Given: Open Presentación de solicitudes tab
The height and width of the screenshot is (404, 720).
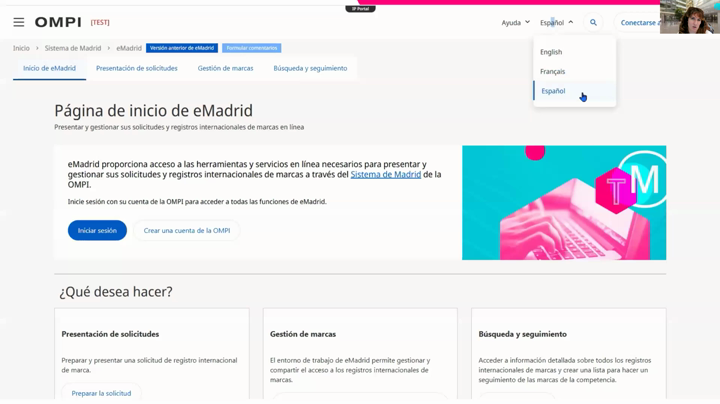Looking at the screenshot, I should [137, 68].
